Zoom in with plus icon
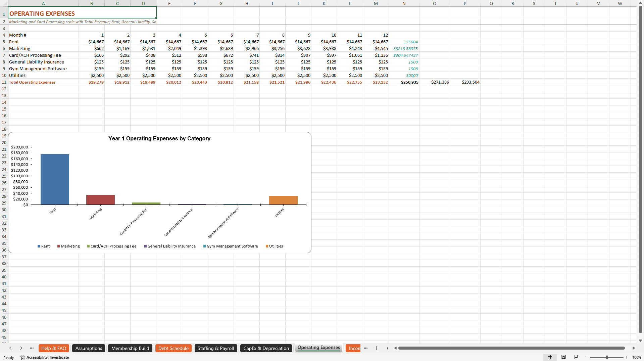This screenshot has width=644, height=361. [x=626, y=357]
